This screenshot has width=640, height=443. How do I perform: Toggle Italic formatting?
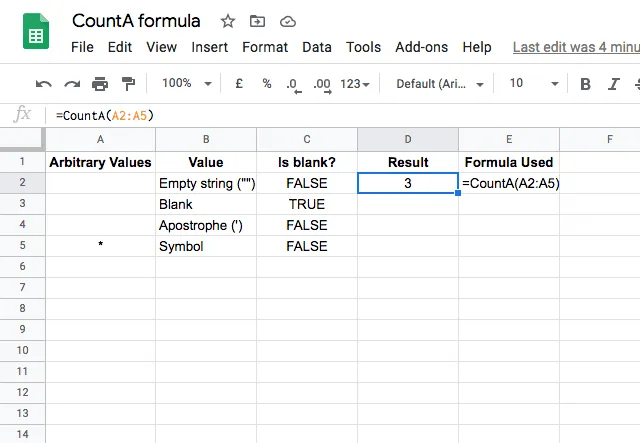pos(613,84)
